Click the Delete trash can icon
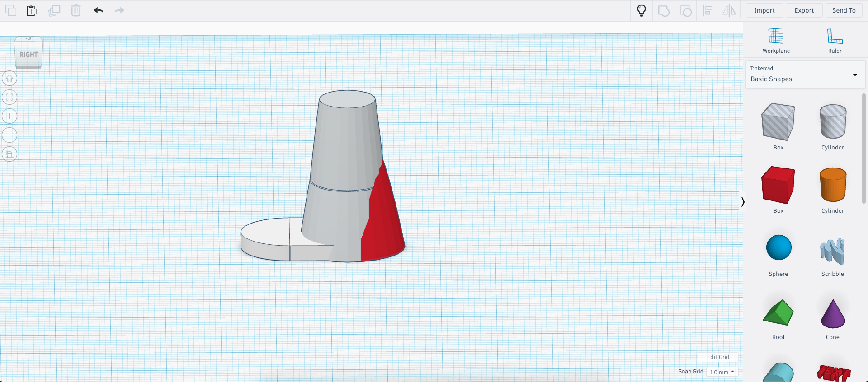This screenshot has height=382, width=868. point(76,10)
